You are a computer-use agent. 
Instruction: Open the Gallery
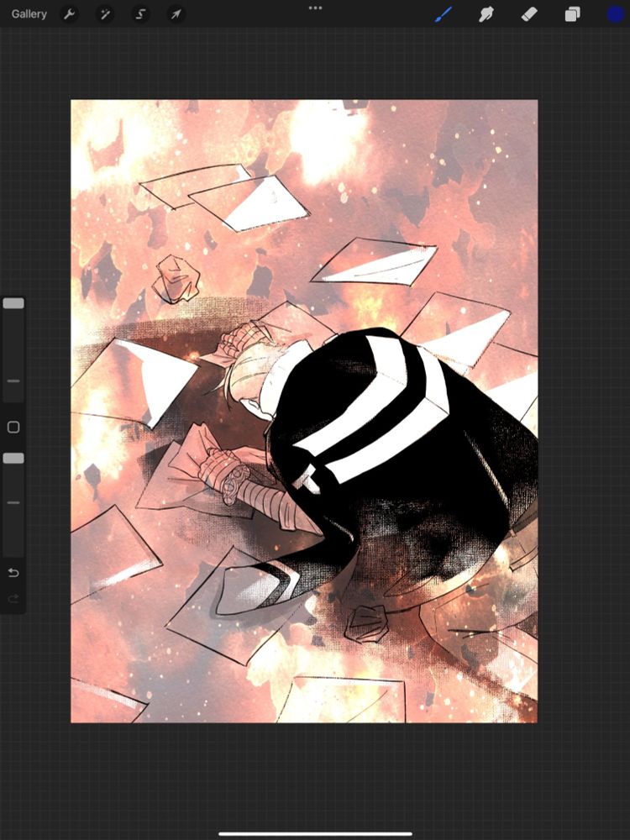click(x=29, y=14)
